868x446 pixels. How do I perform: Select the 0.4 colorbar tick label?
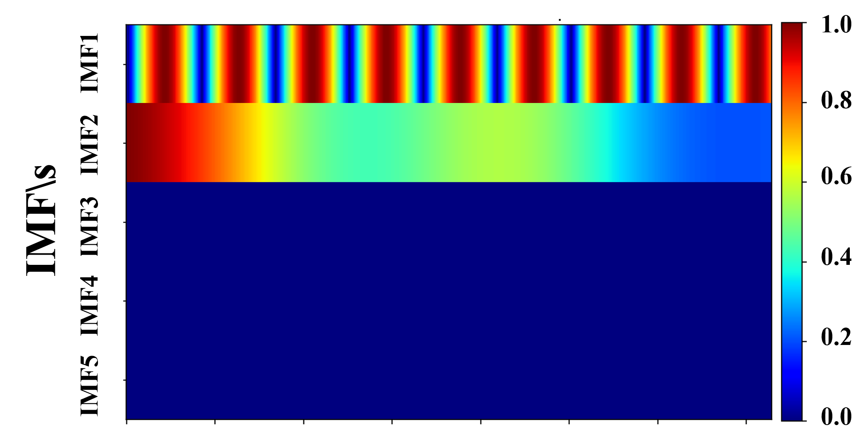(836, 257)
